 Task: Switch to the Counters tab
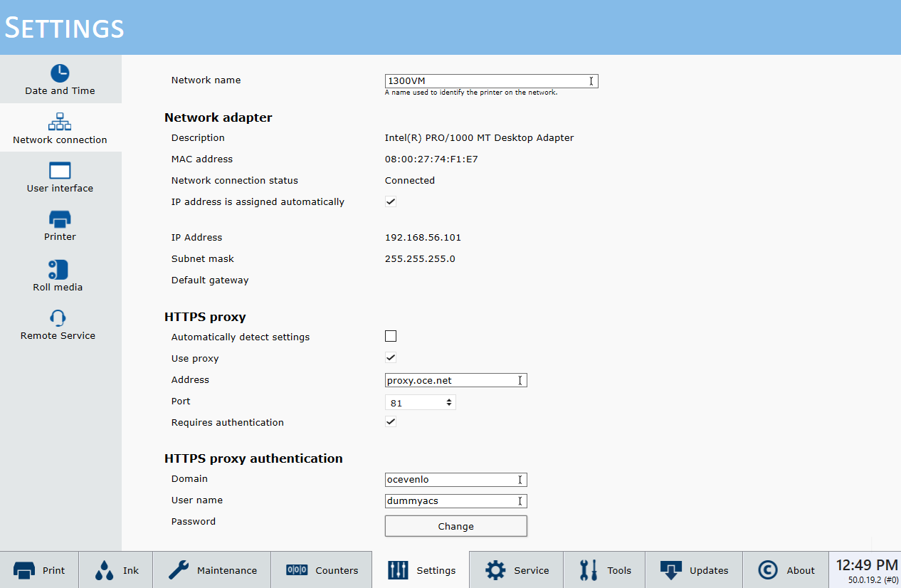point(322,570)
